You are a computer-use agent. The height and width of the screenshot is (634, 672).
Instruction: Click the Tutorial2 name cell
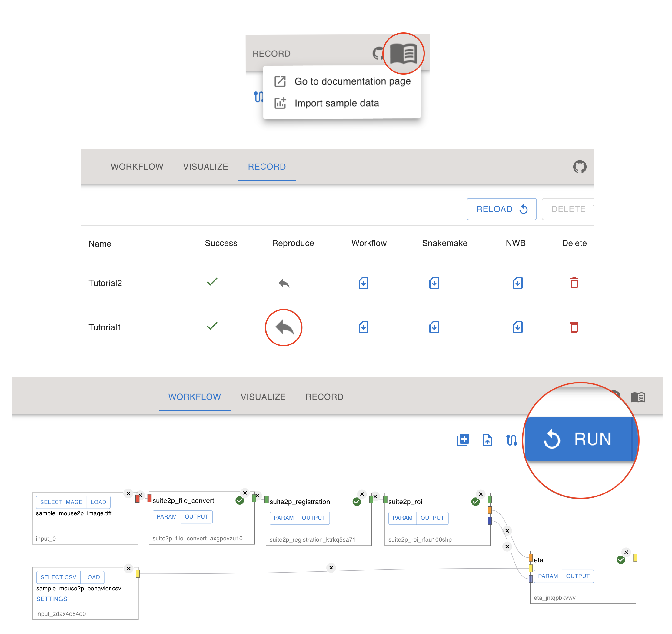(105, 283)
